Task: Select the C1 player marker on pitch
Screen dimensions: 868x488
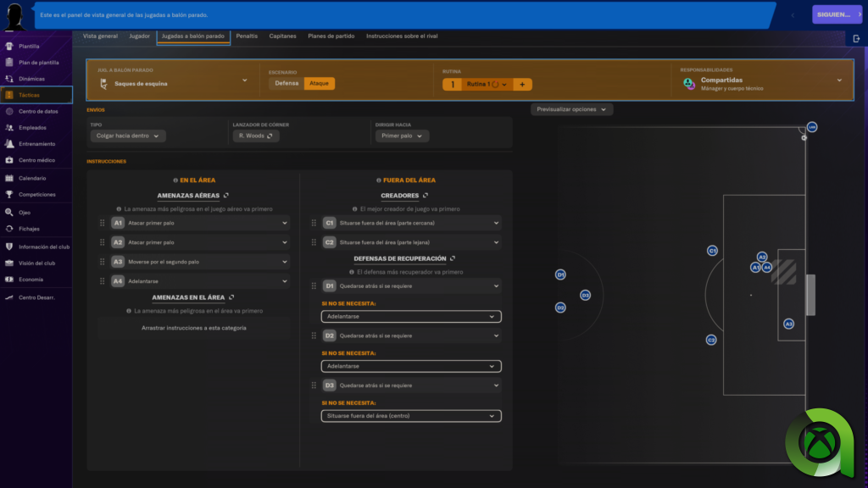Action: tap(712, 251)
